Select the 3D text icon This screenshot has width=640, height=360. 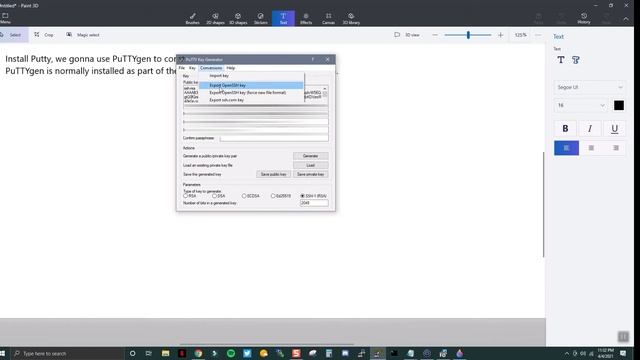(576, 60)
